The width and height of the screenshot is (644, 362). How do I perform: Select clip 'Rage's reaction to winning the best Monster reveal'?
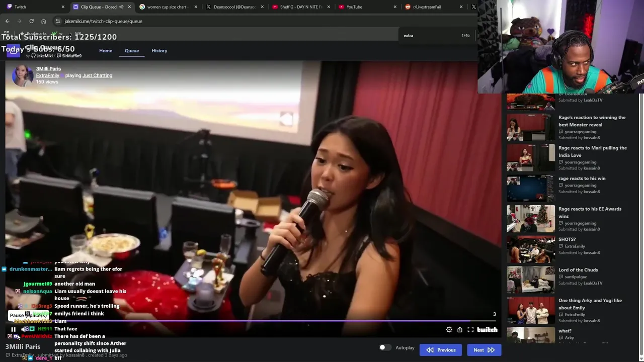pos(567,127)
